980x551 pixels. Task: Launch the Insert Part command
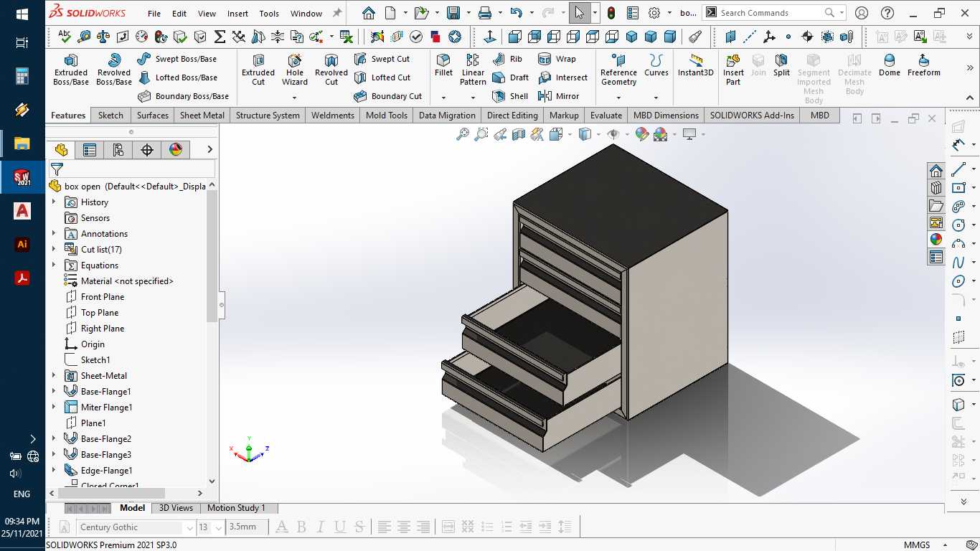733,69
